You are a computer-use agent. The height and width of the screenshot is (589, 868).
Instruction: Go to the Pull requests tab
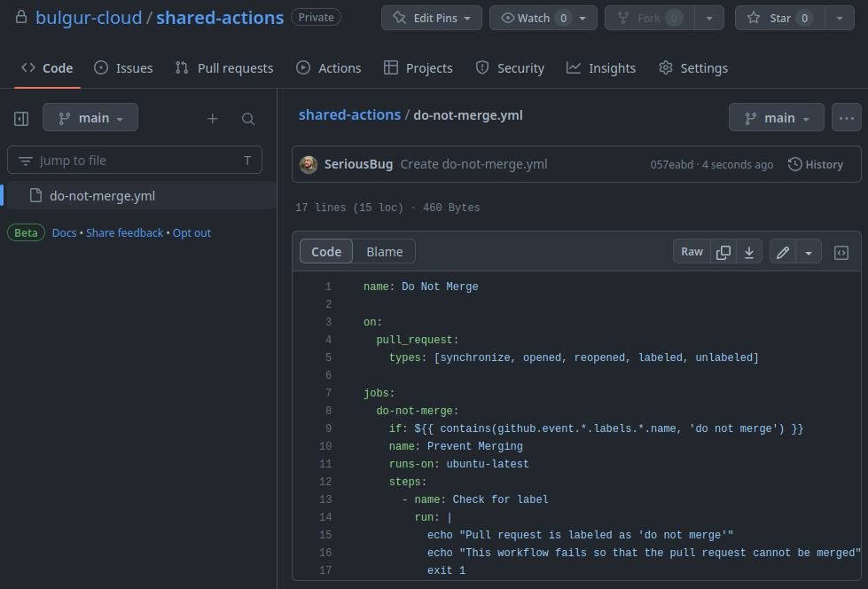(x=224, y=67)
